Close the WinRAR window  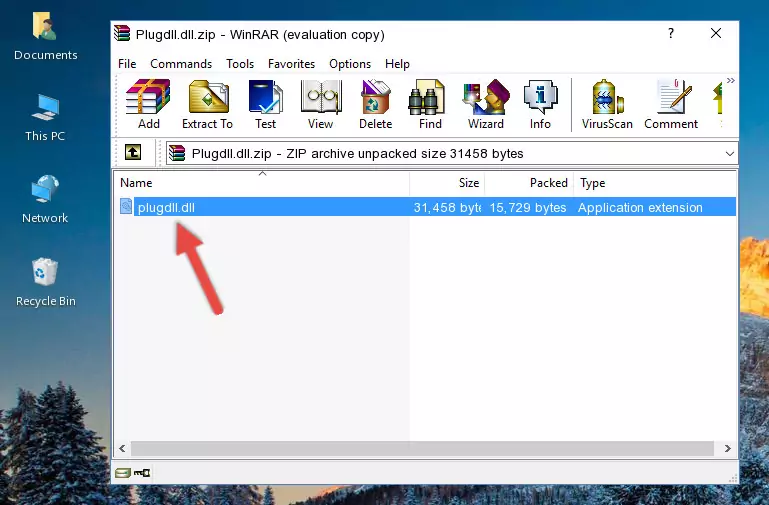(716, 33)
